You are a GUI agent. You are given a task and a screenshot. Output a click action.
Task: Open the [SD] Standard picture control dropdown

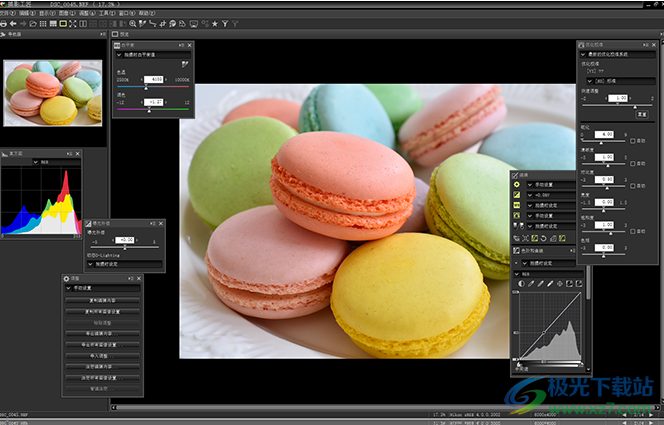point(621,81)
